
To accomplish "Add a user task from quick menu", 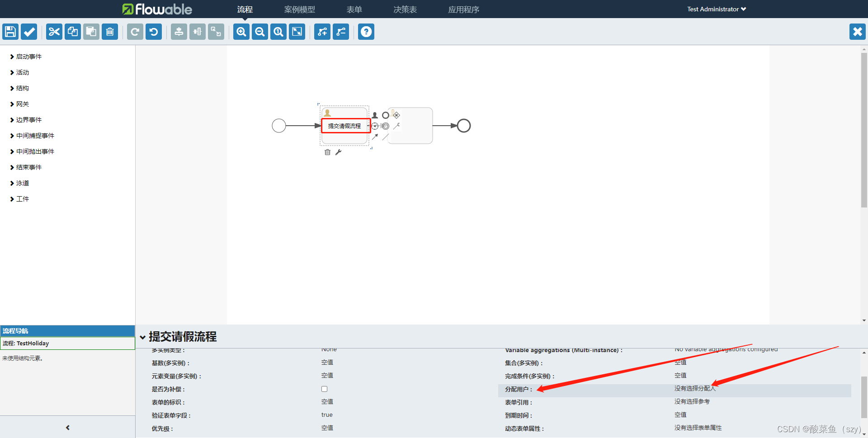I will click(x=375, y=115).
